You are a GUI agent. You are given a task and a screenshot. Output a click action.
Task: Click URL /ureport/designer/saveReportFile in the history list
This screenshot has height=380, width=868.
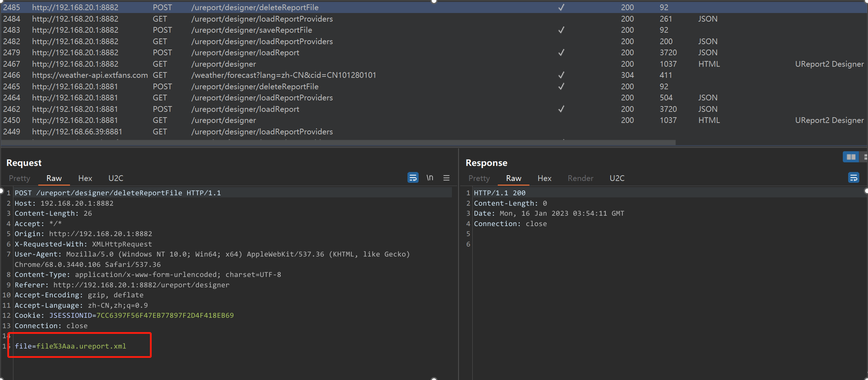coord(252,30)
